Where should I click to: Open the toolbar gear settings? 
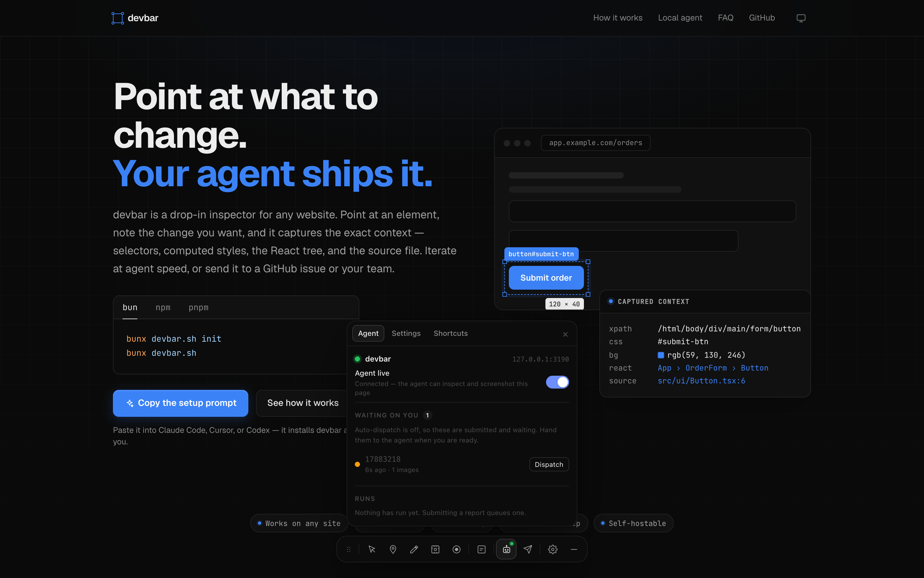[x=552, y=549]
